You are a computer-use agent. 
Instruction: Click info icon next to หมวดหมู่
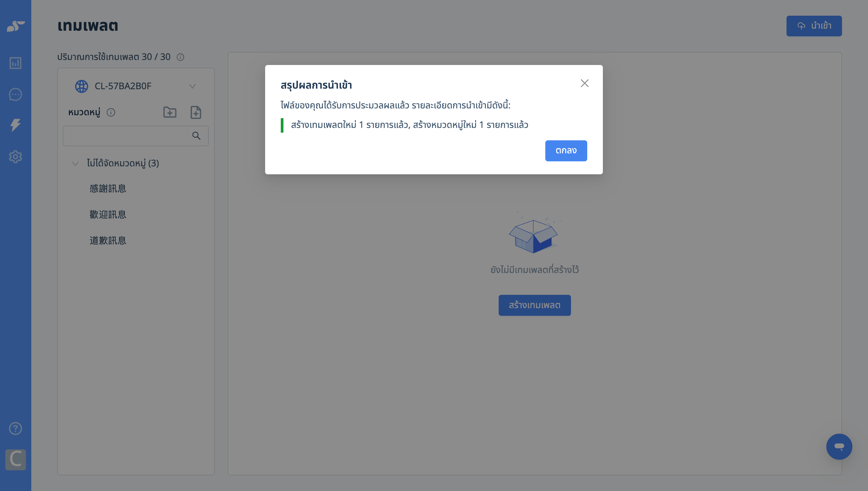point(111,112)
